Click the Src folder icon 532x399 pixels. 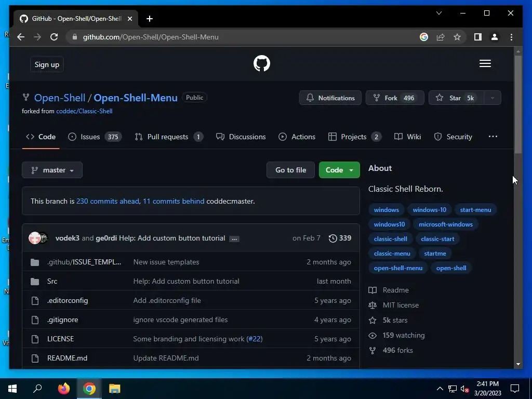[x=35, y=281]
